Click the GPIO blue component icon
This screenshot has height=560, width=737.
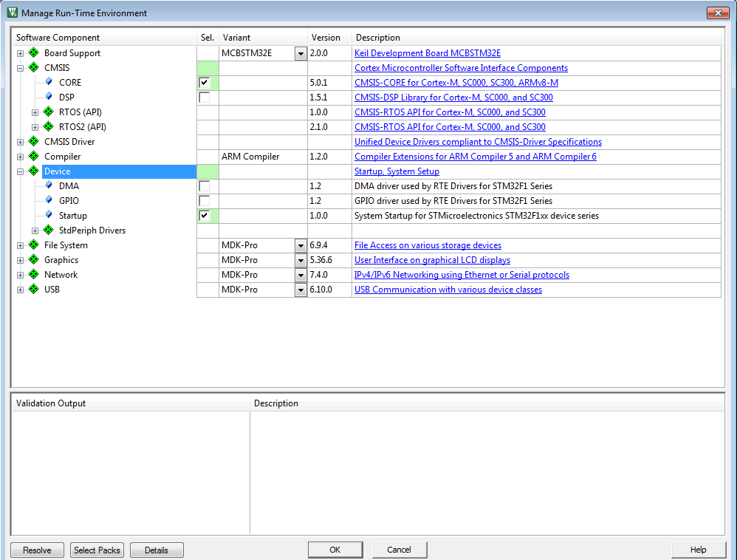click(49, 199)
